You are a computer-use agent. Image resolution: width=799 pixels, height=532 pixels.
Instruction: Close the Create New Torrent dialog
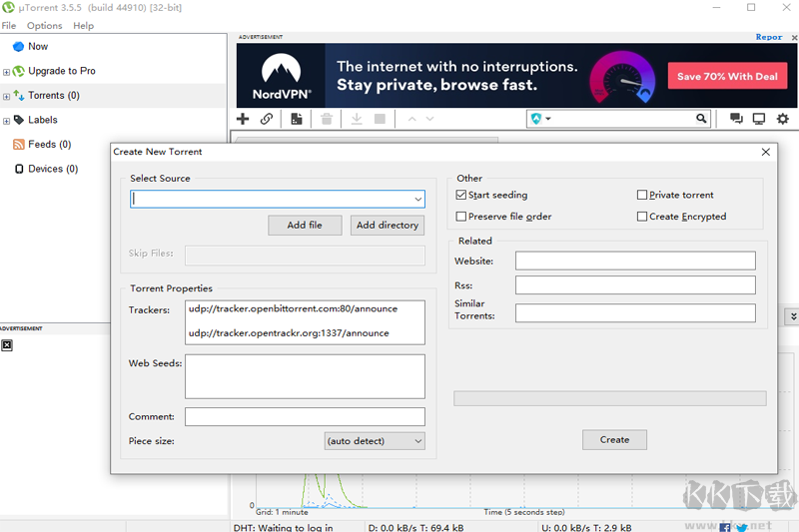coord(765,152)
